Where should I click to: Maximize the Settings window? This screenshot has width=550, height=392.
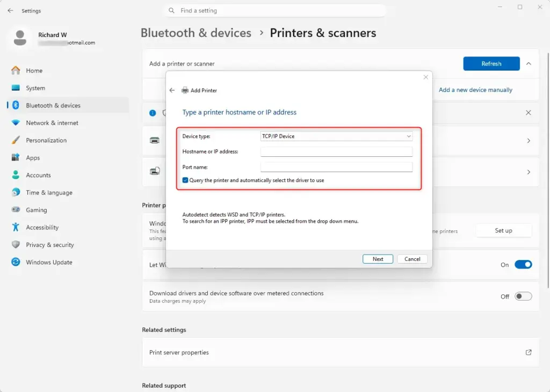pyautogui.click(x=520, y=7)
